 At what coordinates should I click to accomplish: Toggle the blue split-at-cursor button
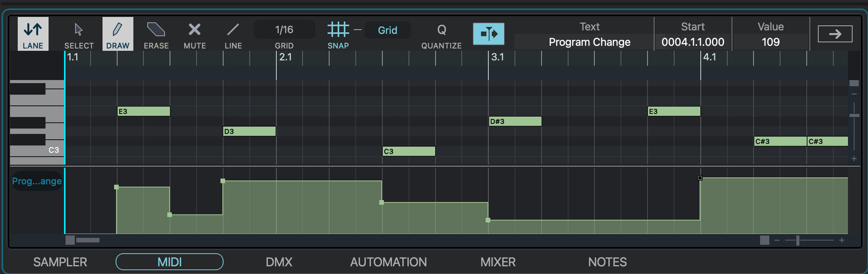coord(488,34)
